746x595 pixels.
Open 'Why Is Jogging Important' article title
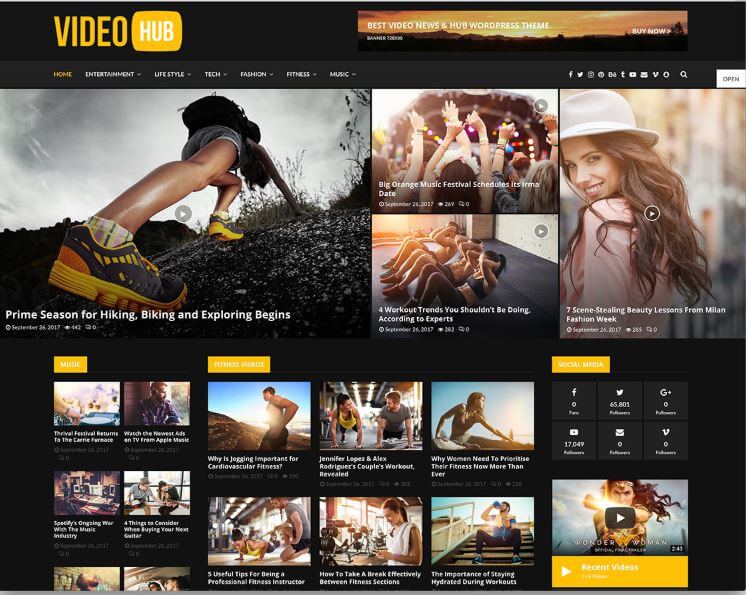tap(253, 462)
